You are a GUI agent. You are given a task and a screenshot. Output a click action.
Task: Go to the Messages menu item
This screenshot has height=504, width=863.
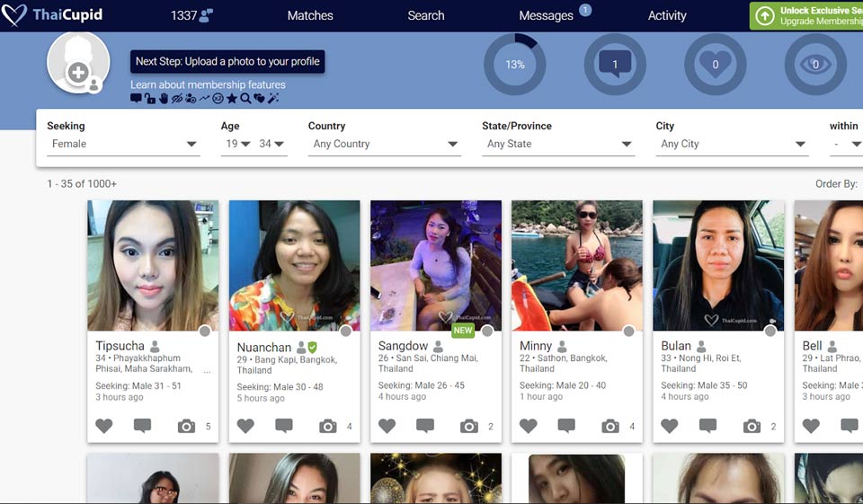point(546,15)
